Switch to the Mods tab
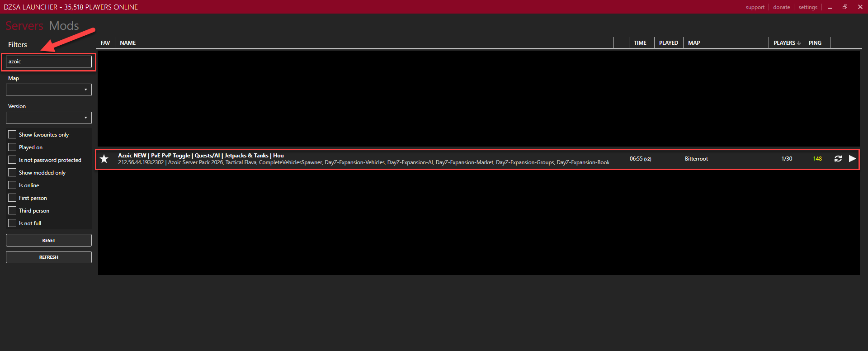This screenshot has width=868, height=351. click(x=64, y=26)
